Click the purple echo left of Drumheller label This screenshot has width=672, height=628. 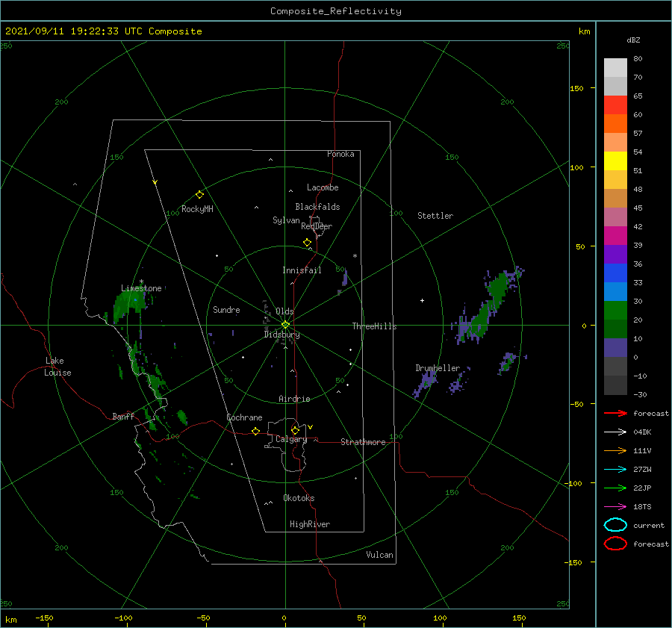coord(425,382)
